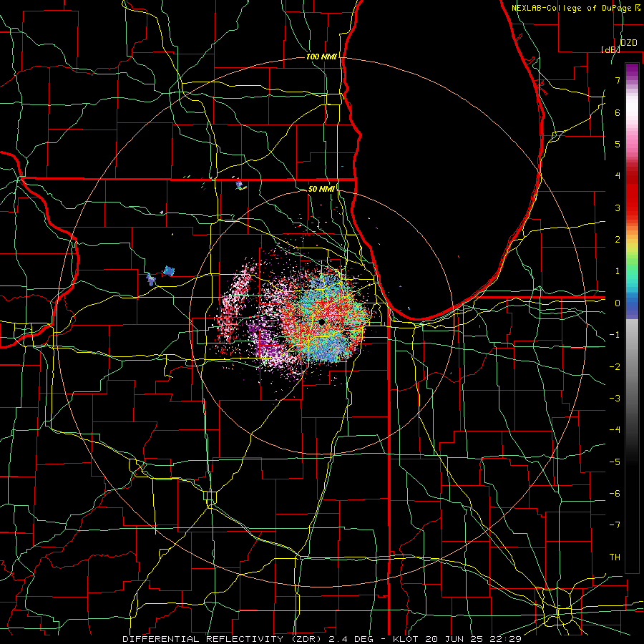This screenshot has height=644, width=644.
Task: Click the black dot marking the KLOT radar site
Action: 321,323
